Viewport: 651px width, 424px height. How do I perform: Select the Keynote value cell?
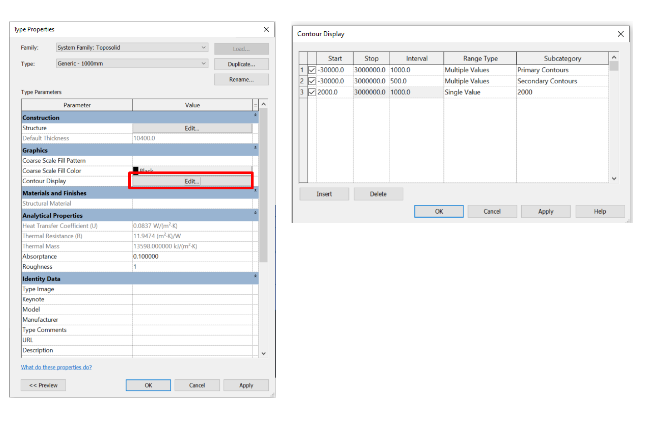pos(192,299)
